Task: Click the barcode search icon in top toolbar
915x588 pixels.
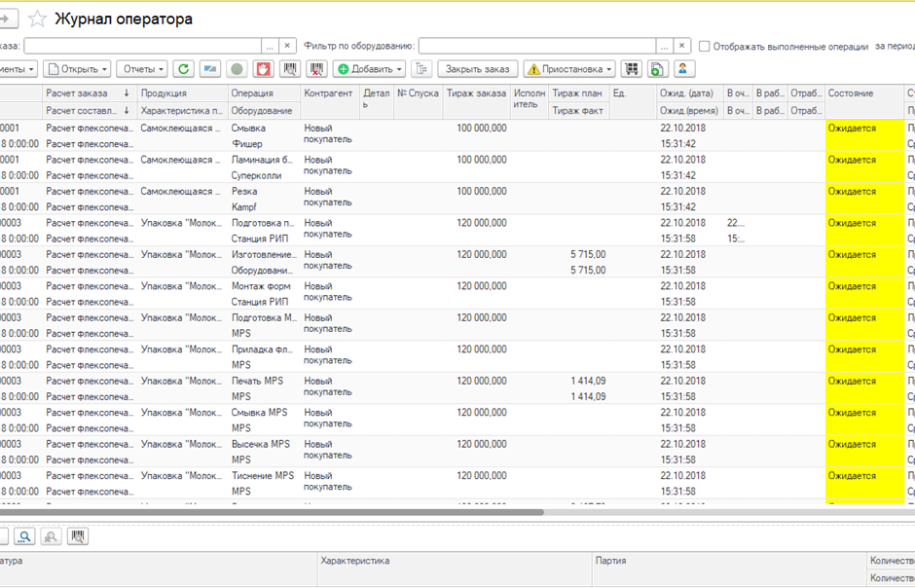Action: point(289,69)
